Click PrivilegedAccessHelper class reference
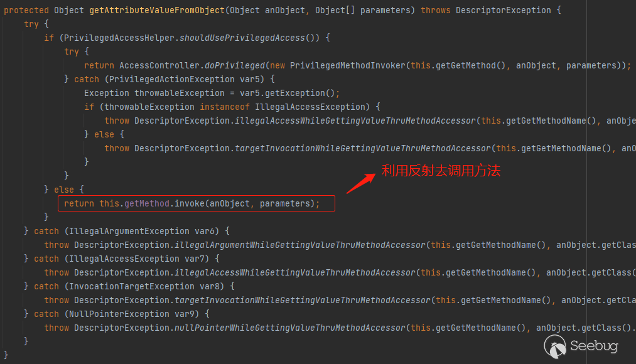 (x=119, y=38)
